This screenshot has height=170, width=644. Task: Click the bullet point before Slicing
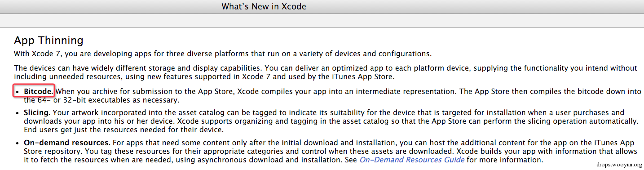click(17, 113)
